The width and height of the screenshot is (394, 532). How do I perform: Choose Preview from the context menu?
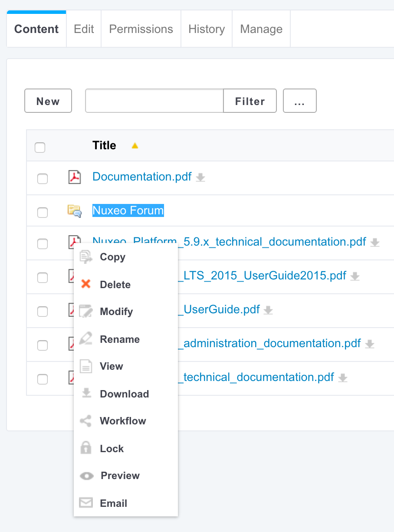coord(126,476)
